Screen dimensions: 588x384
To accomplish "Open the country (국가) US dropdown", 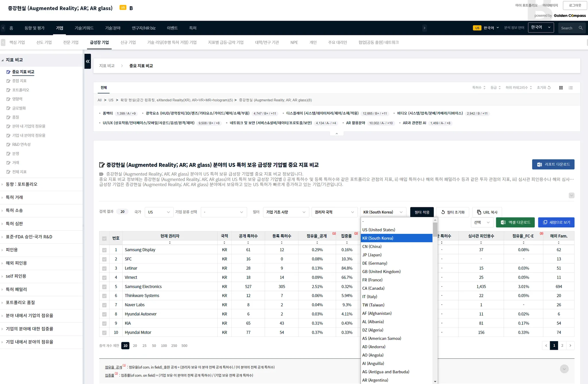I will pos(159,212).
